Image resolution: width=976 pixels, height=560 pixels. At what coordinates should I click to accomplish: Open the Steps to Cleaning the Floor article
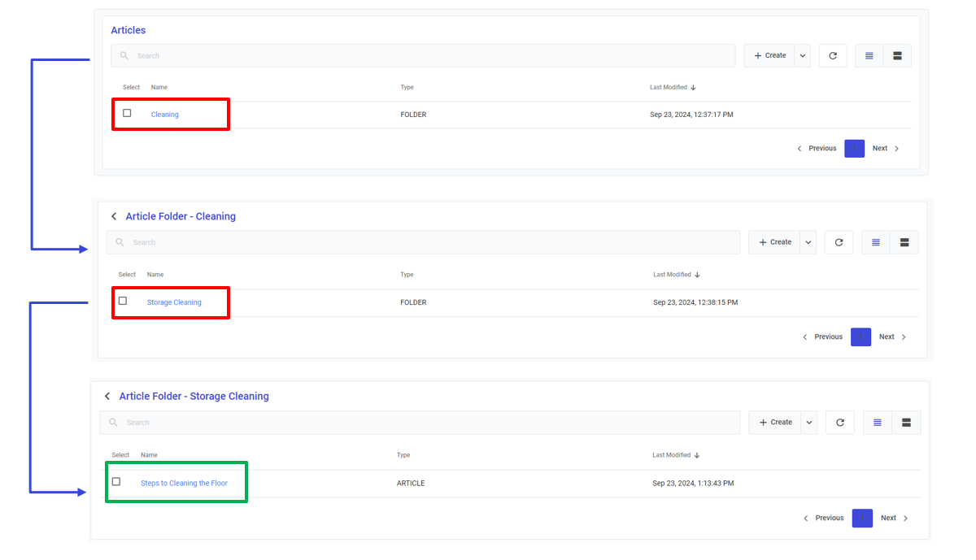(184, 484)
